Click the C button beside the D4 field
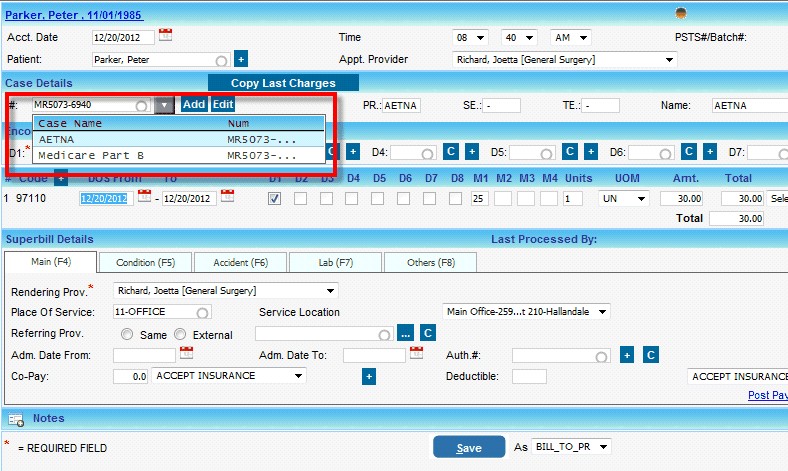Viewport: 788px width, 471px height. (451, 151)
